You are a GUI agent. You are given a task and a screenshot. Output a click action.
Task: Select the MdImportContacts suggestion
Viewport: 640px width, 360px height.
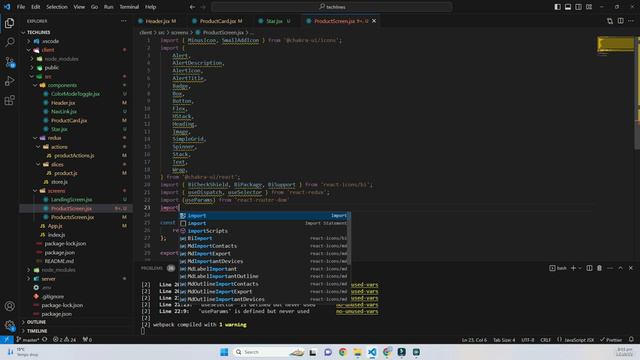coord(264,246)
